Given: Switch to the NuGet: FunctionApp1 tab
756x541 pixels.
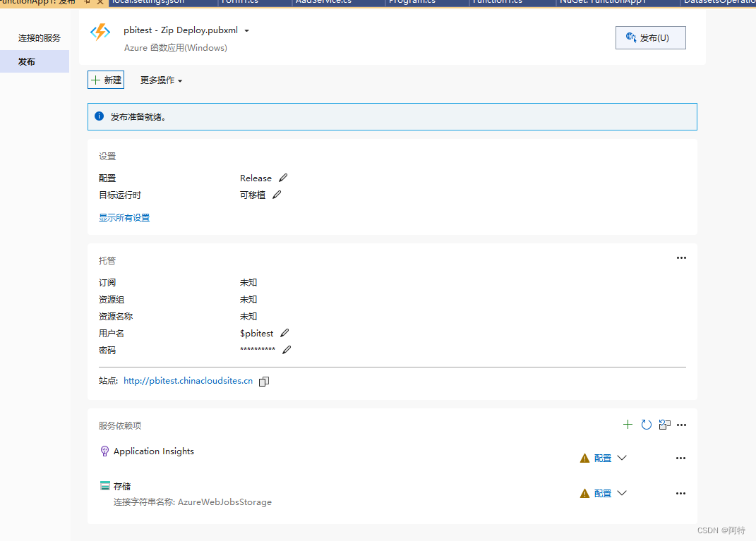Looking at the screenshot, I should pyautogui.click(x=618, y=2).
